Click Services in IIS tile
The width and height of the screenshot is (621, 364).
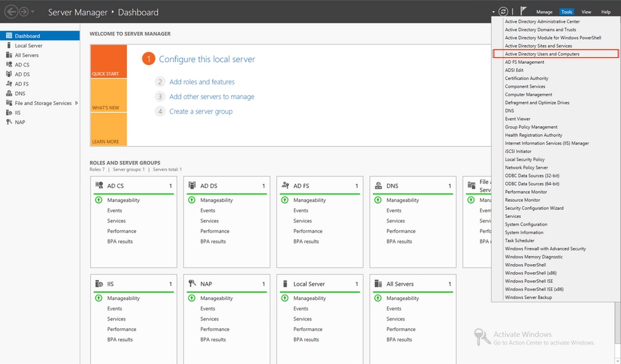point(116,319)
